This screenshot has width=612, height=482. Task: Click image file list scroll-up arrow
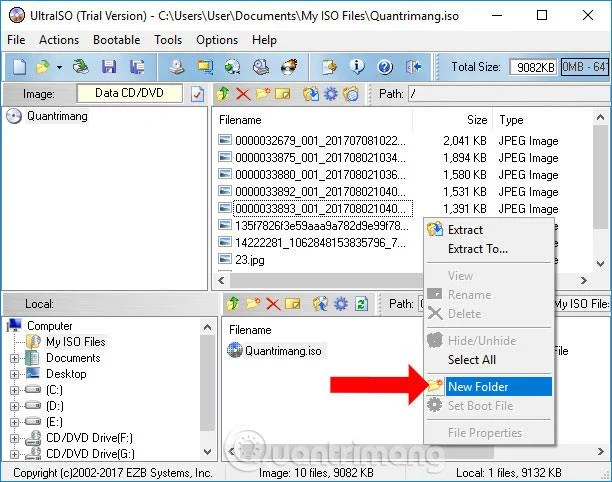[600, 117]
